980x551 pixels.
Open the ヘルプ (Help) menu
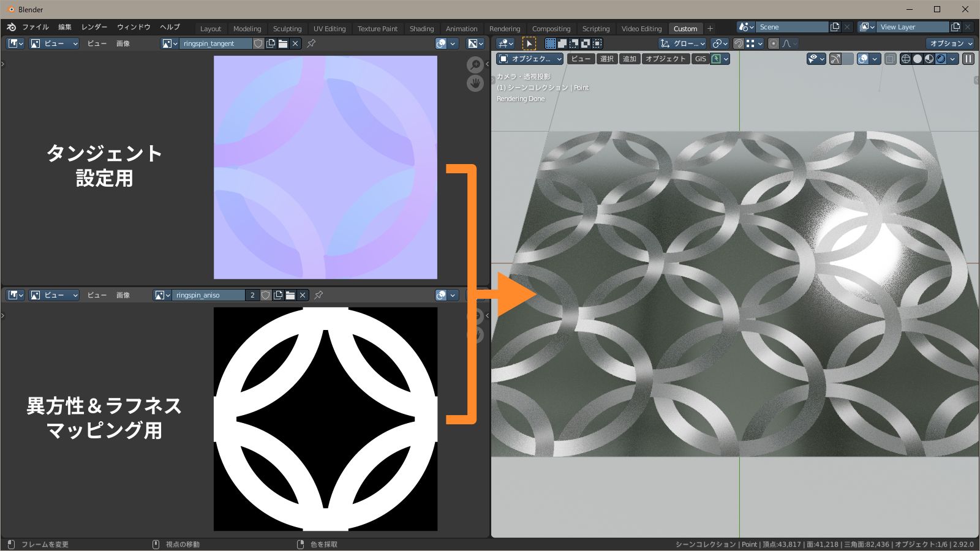click(x=170, y=27)
